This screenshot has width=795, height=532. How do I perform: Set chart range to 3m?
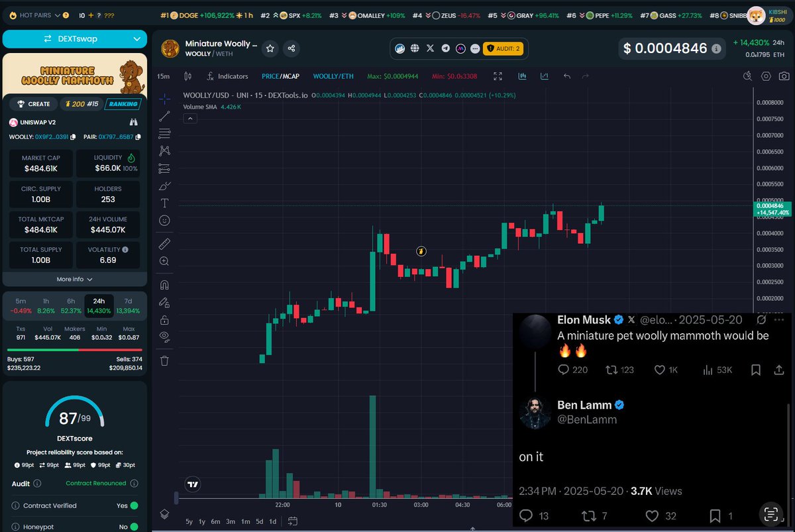tap(231, 521)
